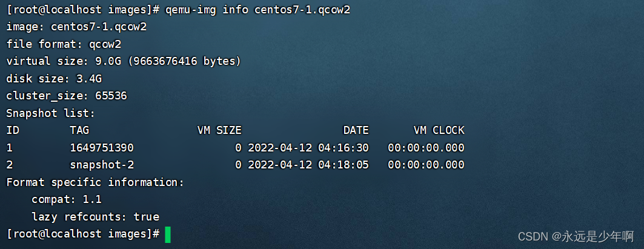This screenshot has width=644, height=249.
Task: Click the TAG column header
Action: [79, 130]
